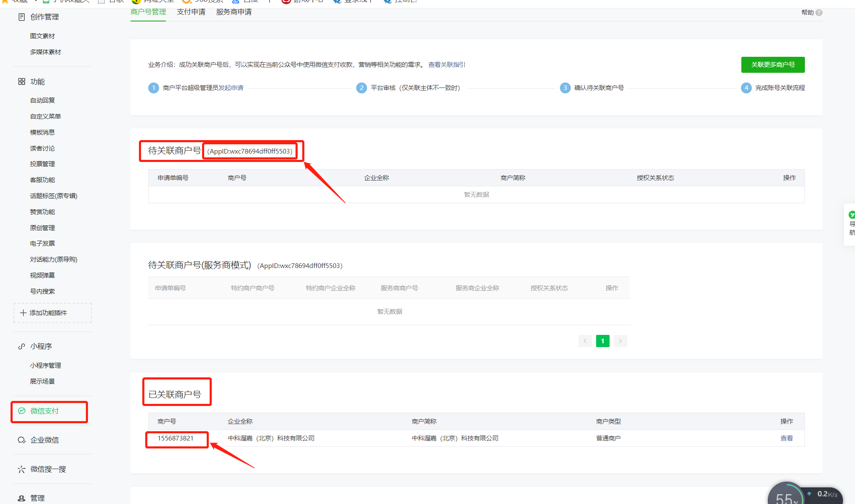Click the plus icon for 添加功能插件
This screenshot has width=855, height=504.
(23, 313)
